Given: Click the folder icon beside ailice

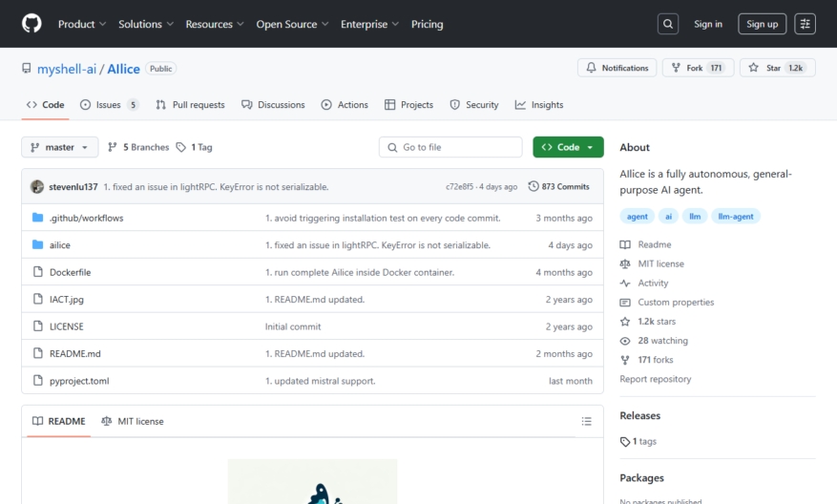Looking at the screenshot, I should pyautogui.click(x=37, y=244).
